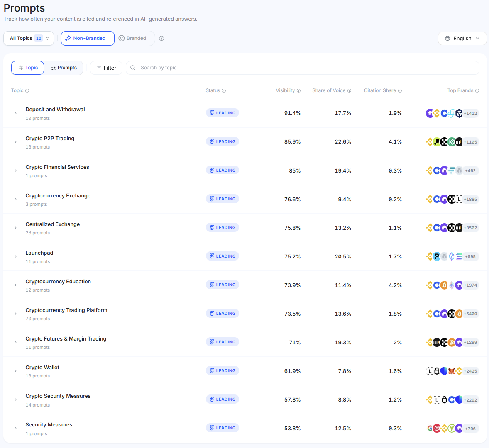Open the Kraken brand icon for Crypto Financial Services
Viewport: 489px width, 448px height.
click(x=444, y=170)
